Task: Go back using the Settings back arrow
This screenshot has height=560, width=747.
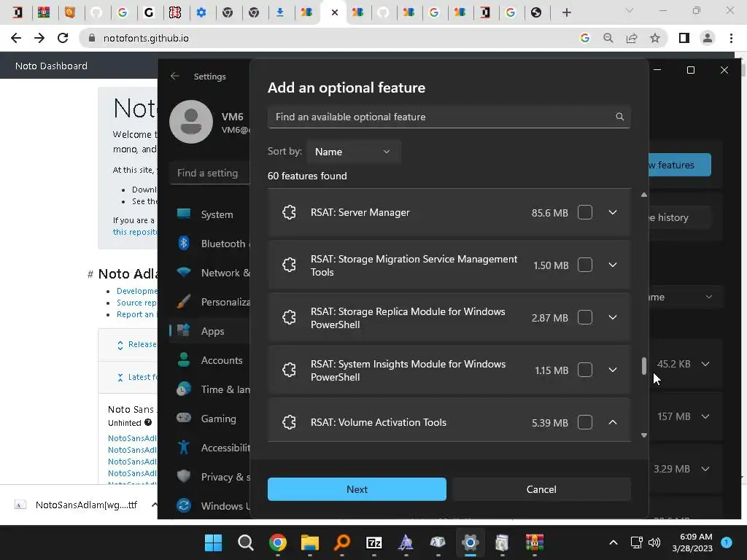Action: tap(175, 76)
